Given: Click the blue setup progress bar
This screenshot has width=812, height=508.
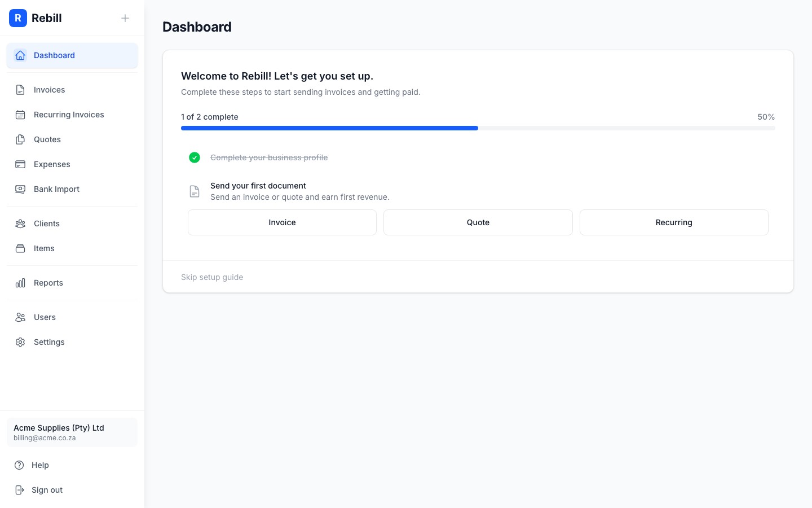Looking at the screenshot, I should tap(329, 128).
